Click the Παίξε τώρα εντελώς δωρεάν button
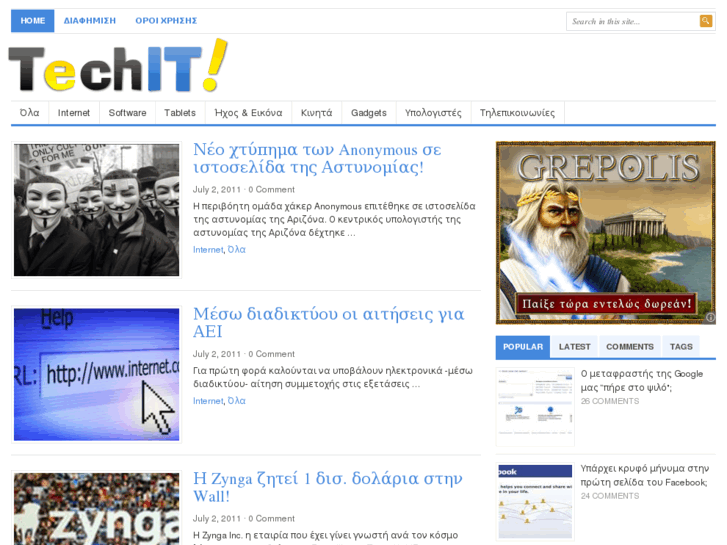The image size is (727, 545). (x=606, y=304)
